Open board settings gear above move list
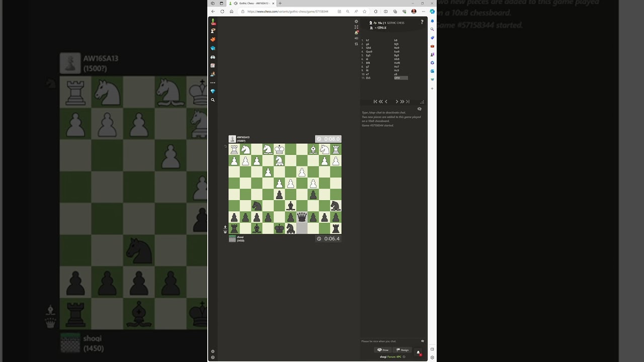The image size is (644, 362). pyautogui.click(x=356, y=22)
